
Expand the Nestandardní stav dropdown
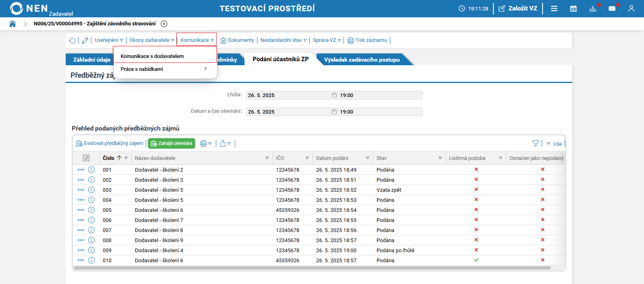pos(284,40)
